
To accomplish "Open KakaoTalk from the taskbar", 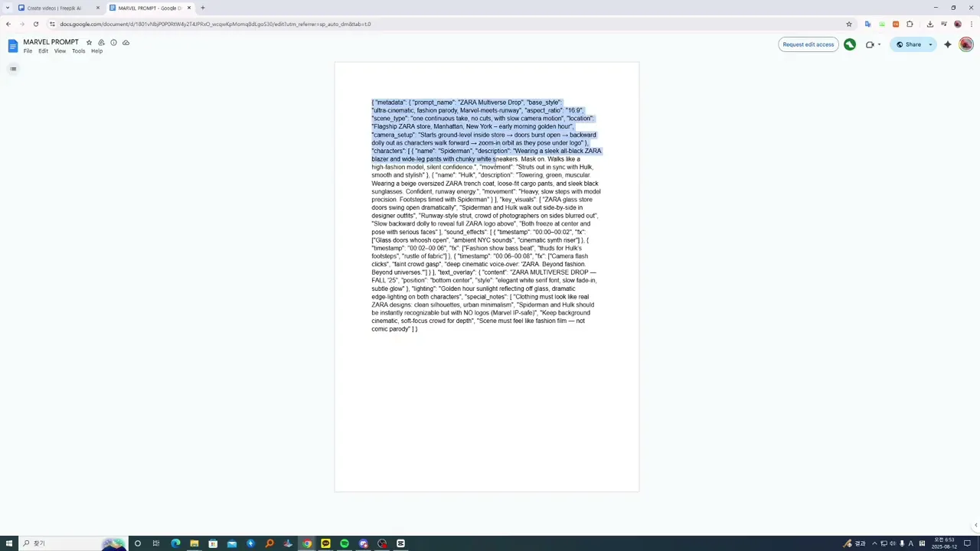I will (x=325, y=543).
